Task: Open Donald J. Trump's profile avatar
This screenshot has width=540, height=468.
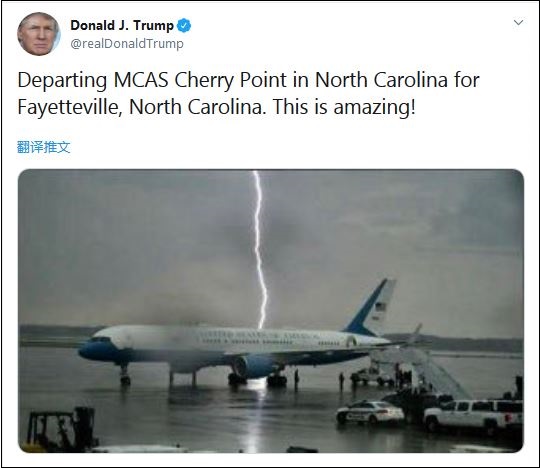Action: (x=39, y=34)
